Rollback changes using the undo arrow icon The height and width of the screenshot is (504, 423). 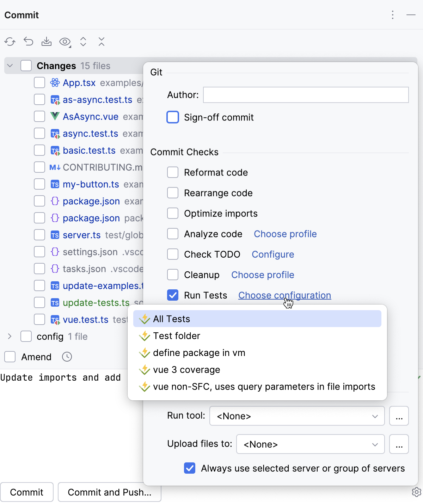point(29,42)
